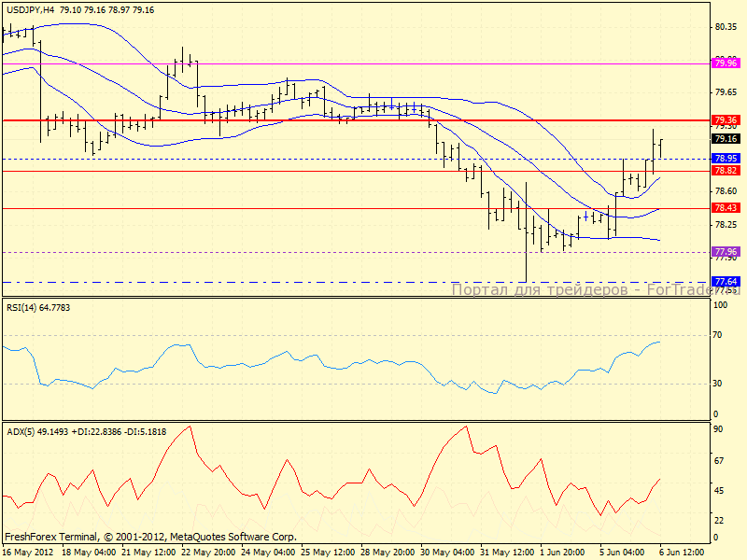The image size is (747, 560).
Task: Click the current price 79.16 label
Action: click(726, 138)
